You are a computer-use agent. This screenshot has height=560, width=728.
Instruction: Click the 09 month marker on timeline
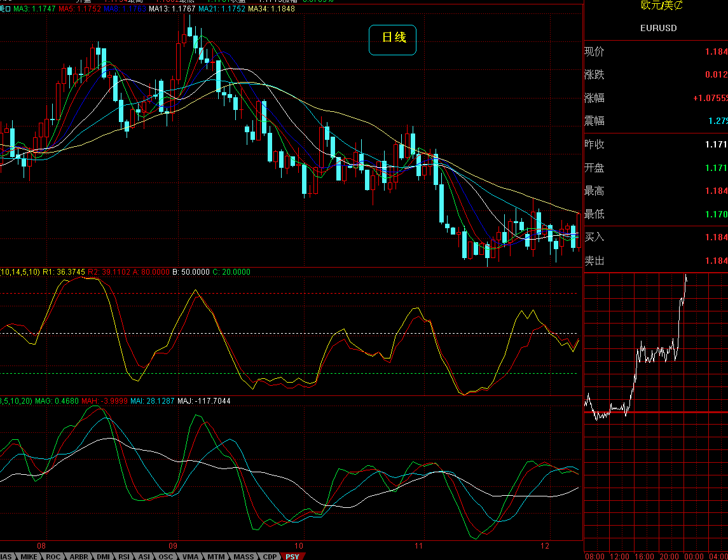click(x=173, y=545)
